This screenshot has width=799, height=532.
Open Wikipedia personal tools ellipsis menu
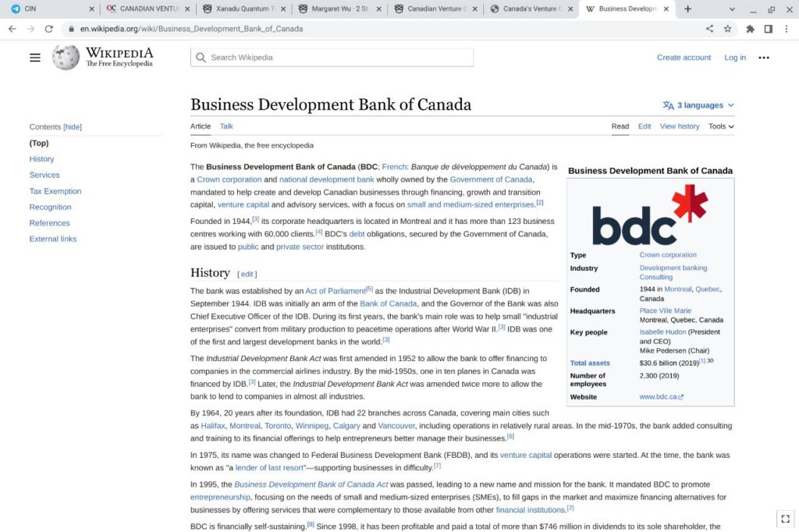pos(764,58)
